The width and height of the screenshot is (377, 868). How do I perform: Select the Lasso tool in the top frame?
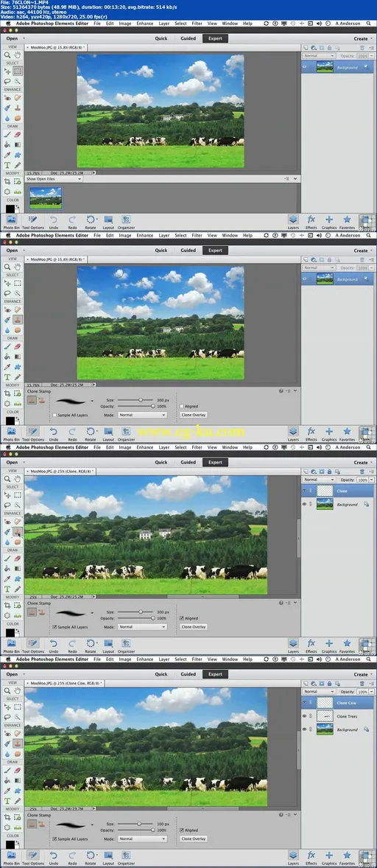[x=8, y=81]
